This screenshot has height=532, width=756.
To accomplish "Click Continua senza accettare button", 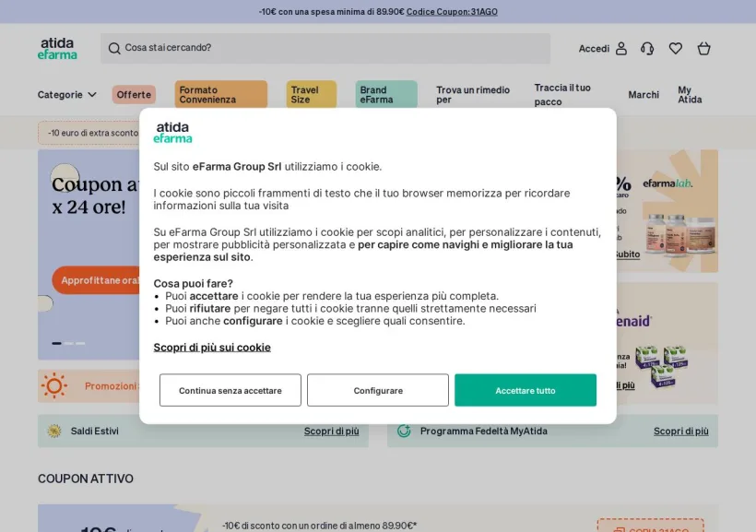I will pos(230,390).
